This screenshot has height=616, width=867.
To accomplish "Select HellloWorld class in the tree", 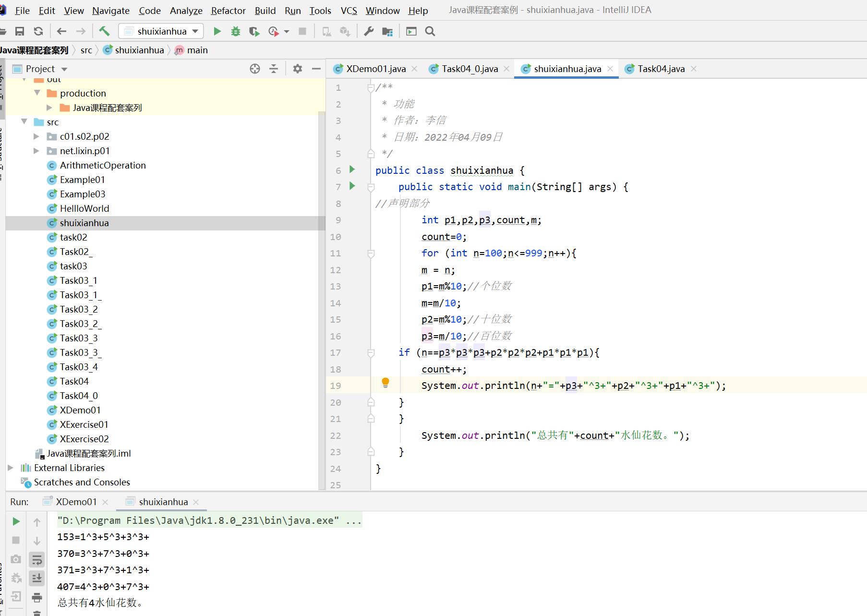I will (84, 208).
